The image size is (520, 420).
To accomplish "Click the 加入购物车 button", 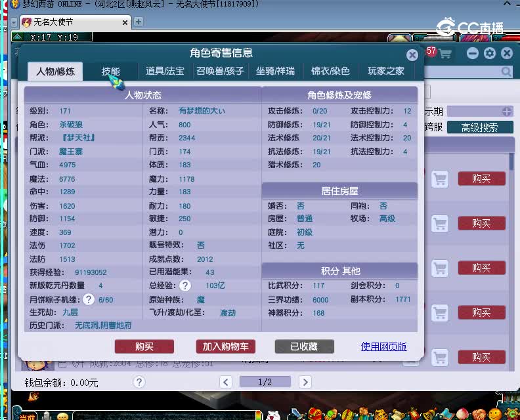I will pyautogui.click(x=225, y=346).
